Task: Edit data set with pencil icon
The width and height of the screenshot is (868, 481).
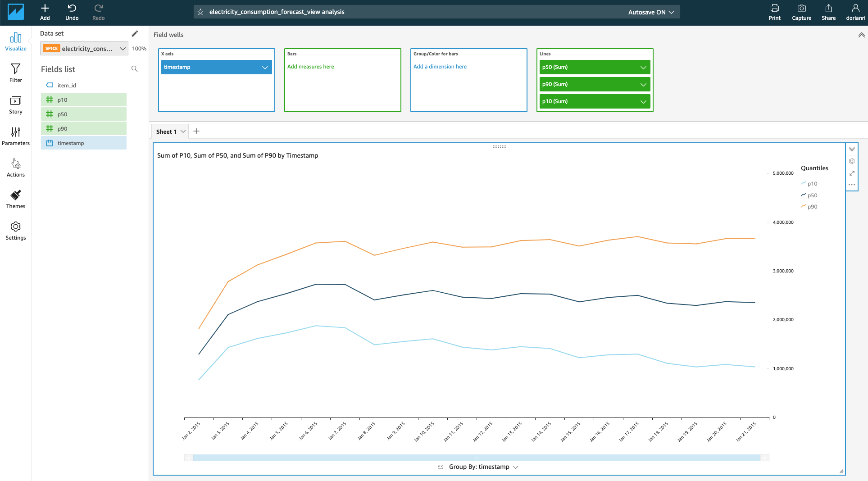Action: [135, 33]
